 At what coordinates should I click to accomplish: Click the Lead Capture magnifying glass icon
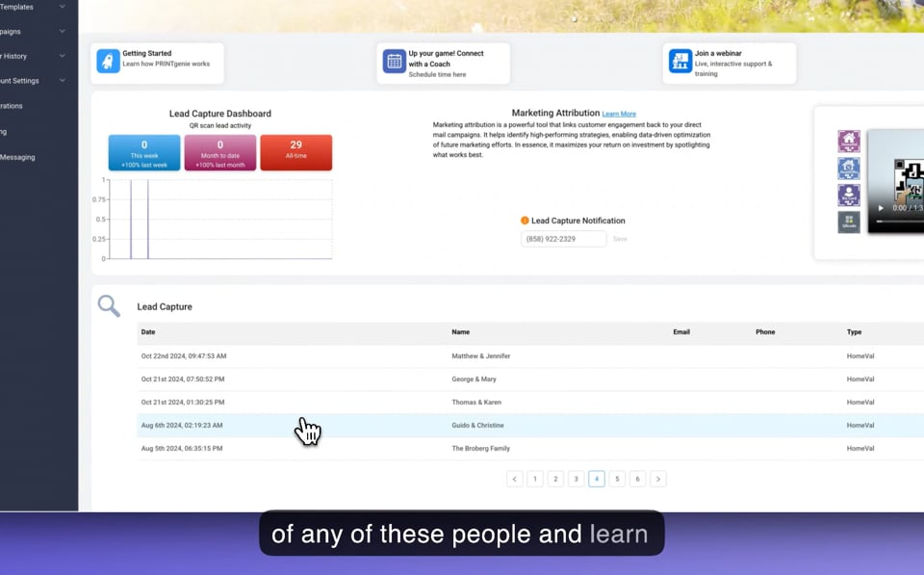[109, 305]
